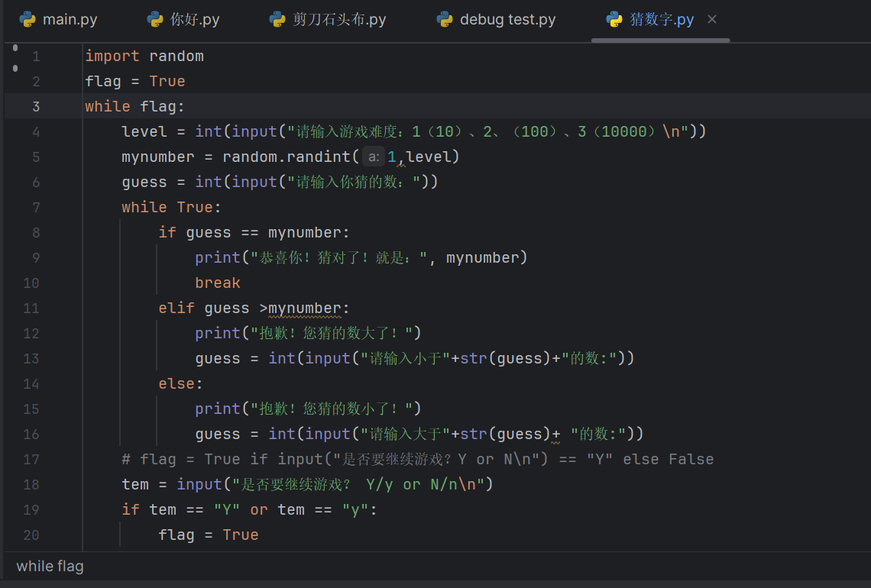Click the scrollbar beneath the editor tabs
Image resolution: width=871 pixels, height=588 pixels.
(x=660, y=40)
